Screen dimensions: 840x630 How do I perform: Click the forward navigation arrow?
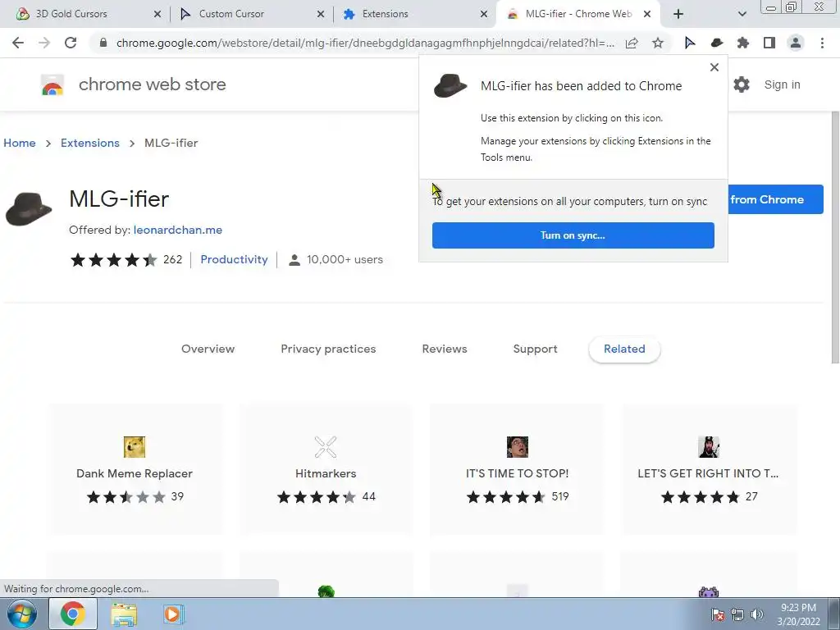44,43
